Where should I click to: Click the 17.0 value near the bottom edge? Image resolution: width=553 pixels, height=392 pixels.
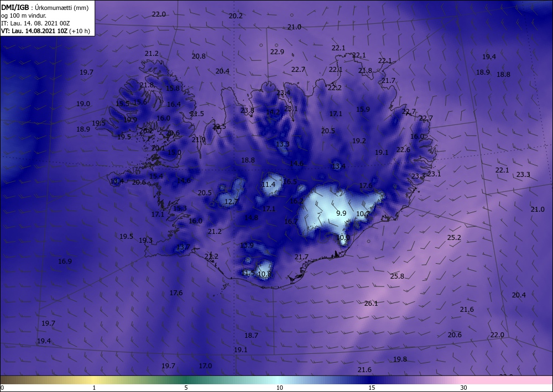pyautogui.click(x=205, y=366)
